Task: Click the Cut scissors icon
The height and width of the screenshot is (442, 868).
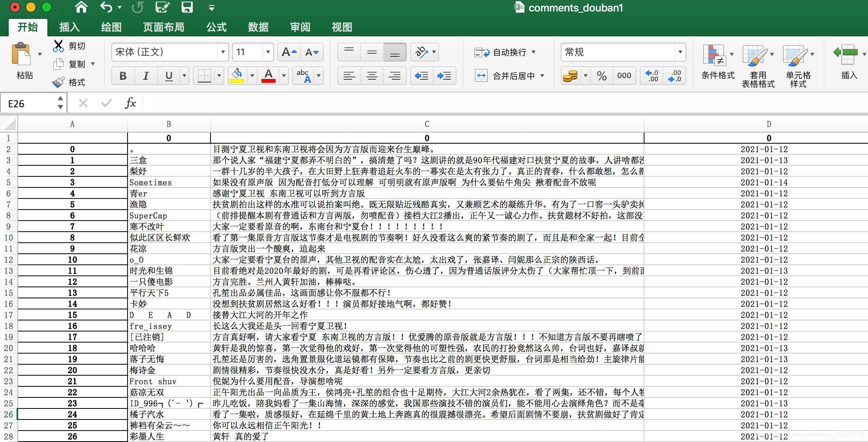Action: (x=58, y=46)
